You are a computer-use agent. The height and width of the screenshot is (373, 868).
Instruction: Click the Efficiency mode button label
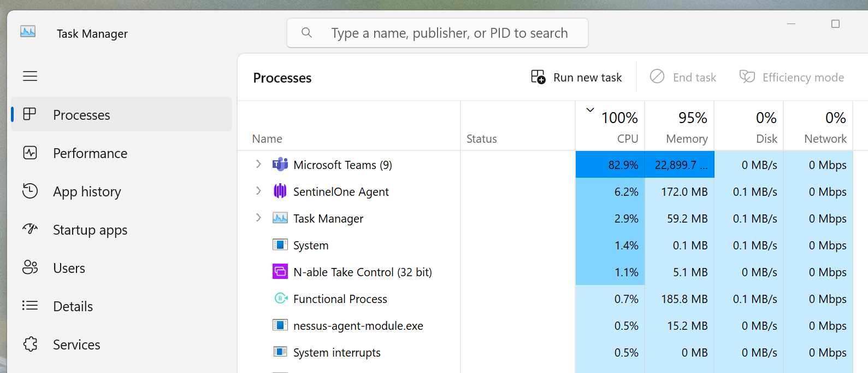803,78
